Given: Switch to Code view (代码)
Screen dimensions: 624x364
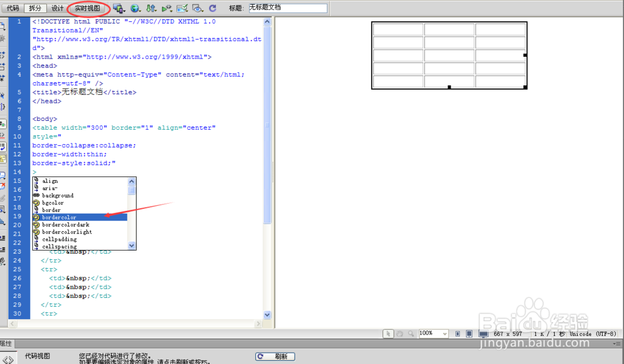Looking at the screenshot, I should click(x=12, y=8).
